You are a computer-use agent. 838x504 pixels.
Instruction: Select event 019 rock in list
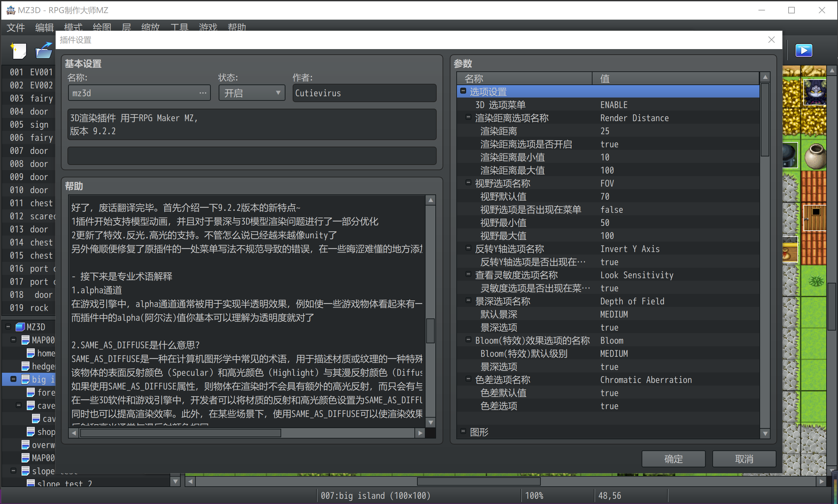pos(29,308)
